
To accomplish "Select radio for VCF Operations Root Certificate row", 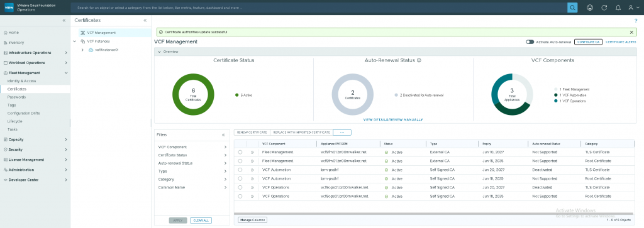I will click(x=240, y=197).
